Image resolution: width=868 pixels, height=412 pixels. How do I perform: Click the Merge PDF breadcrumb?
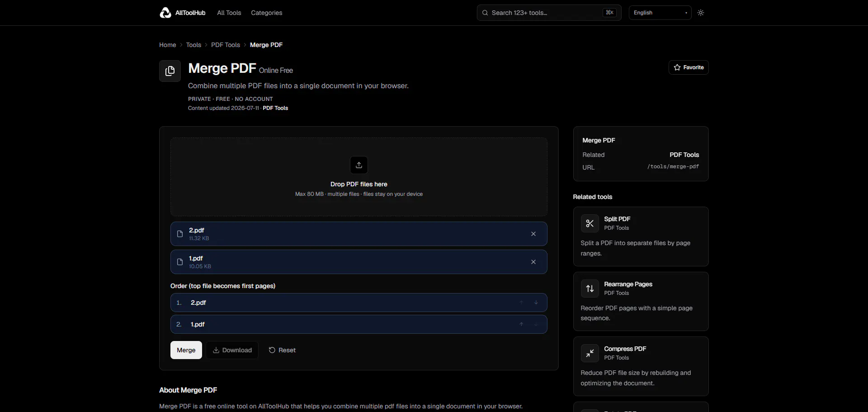[x=266, y=45]
